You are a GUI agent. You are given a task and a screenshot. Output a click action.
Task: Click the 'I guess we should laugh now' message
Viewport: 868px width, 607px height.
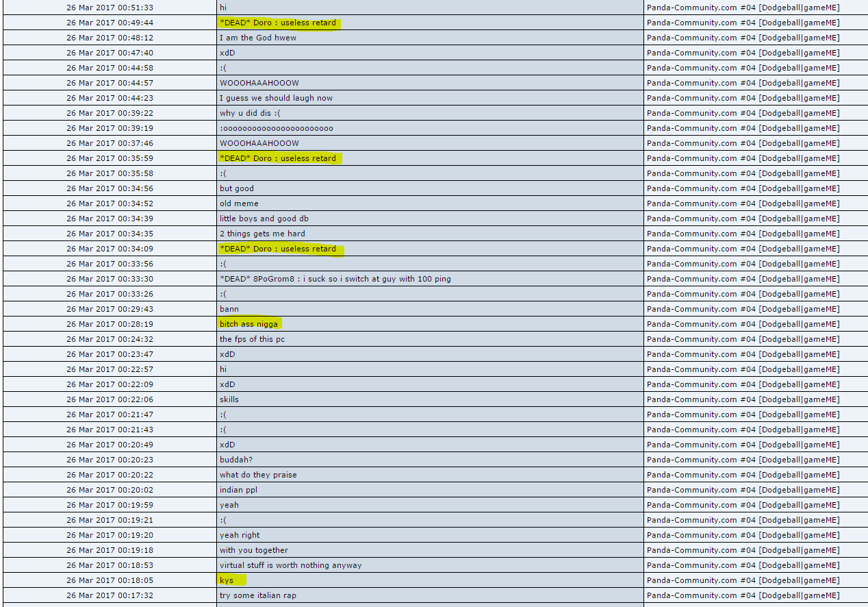(x=276, y=98)
